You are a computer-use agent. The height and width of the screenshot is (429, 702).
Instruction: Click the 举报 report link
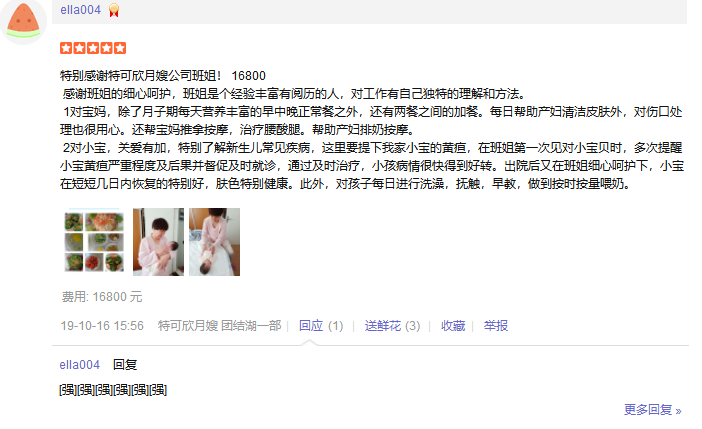click(496, 326)
